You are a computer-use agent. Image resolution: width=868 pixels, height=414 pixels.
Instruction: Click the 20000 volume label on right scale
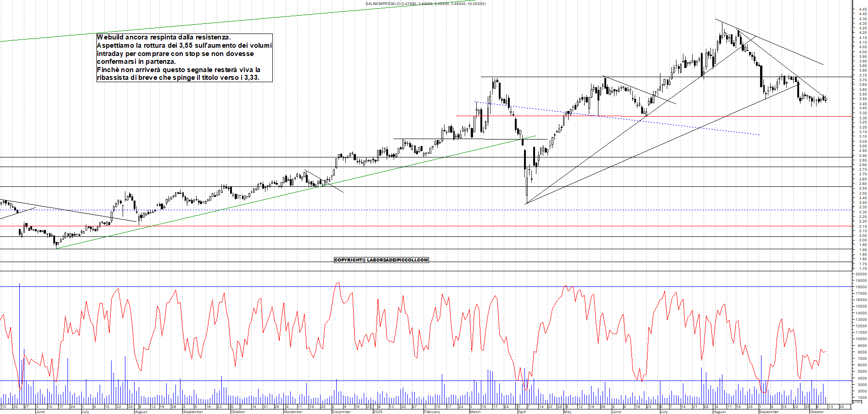[x=861, y=274]
